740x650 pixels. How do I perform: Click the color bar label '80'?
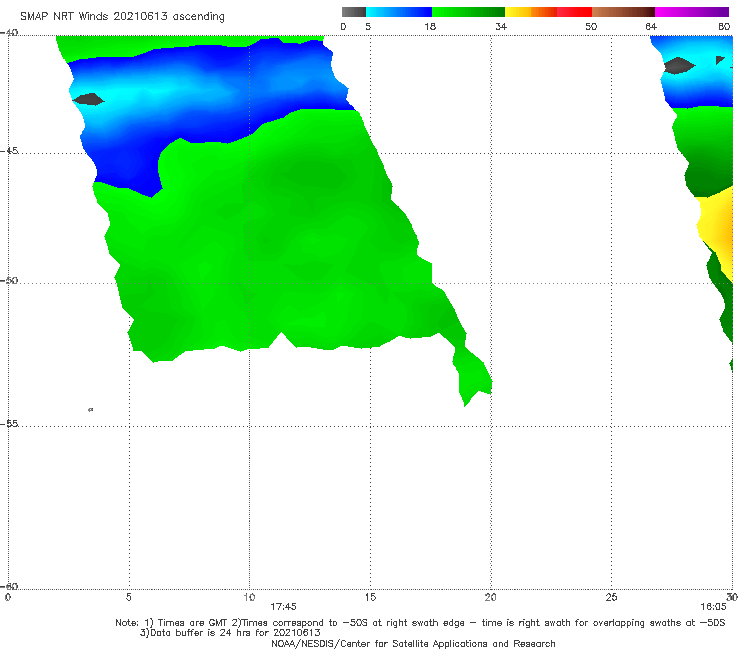[x=724, y=27]
